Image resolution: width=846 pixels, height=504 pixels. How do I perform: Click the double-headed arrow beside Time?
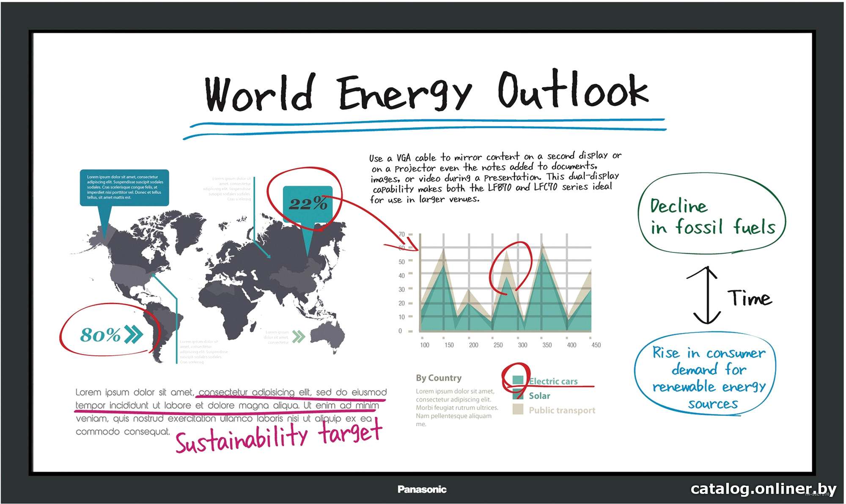tap(707, 295)
